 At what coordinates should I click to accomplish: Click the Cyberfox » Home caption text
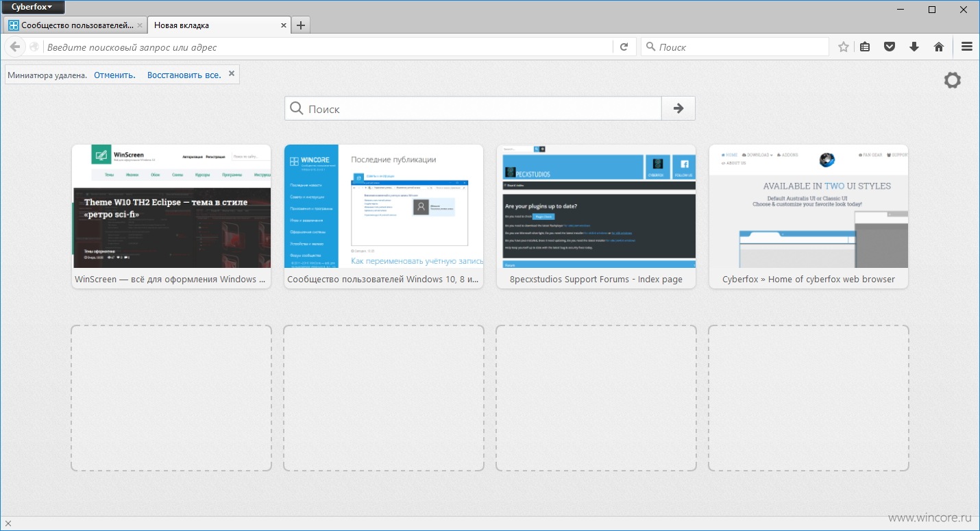(809, 279)
